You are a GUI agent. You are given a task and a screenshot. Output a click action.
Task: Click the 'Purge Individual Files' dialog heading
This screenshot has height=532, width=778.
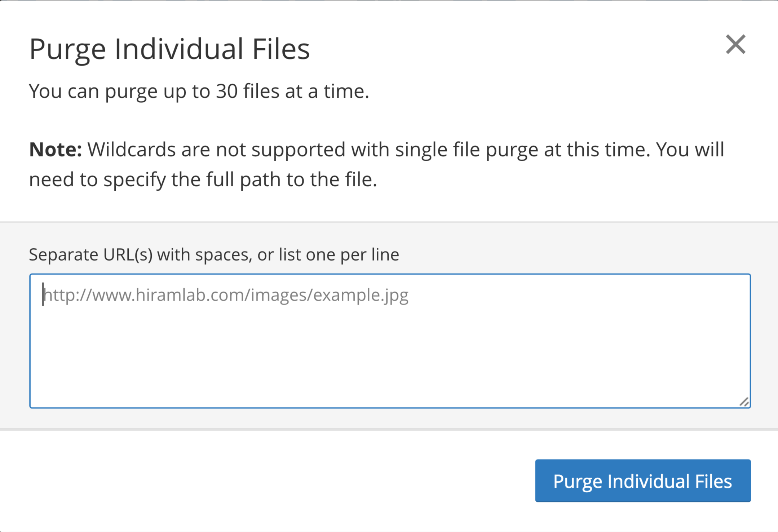(169, 49)
